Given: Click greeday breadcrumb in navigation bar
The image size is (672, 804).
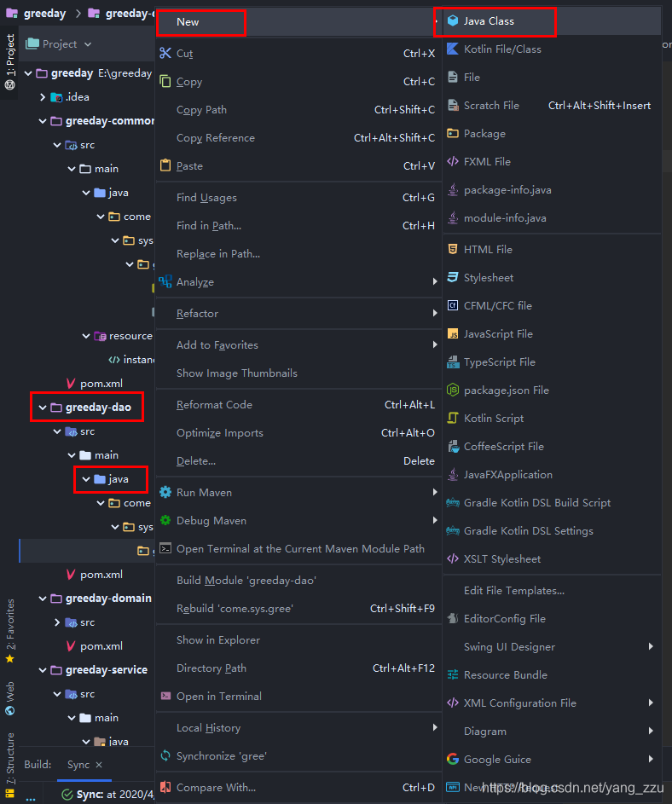Looking at the screenshot, I should [37, 14].
